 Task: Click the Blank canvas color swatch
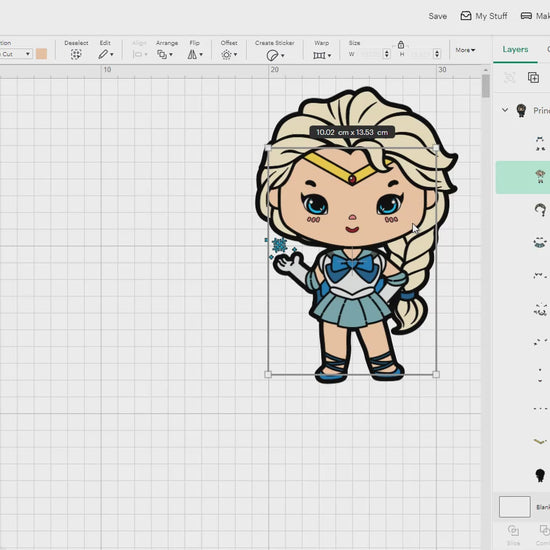pyautogui.click(x=515, y=507)
